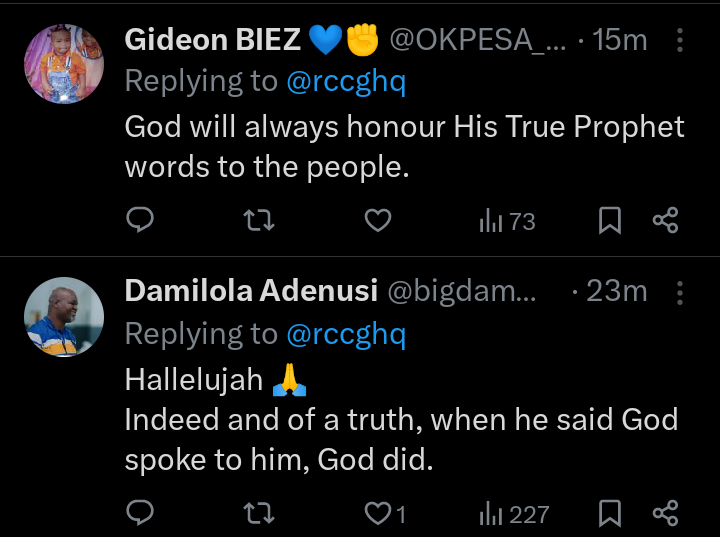Open Gideon BIEZ's profile picture
This screenshot has width=720, height=537.
tap(64, 64)
